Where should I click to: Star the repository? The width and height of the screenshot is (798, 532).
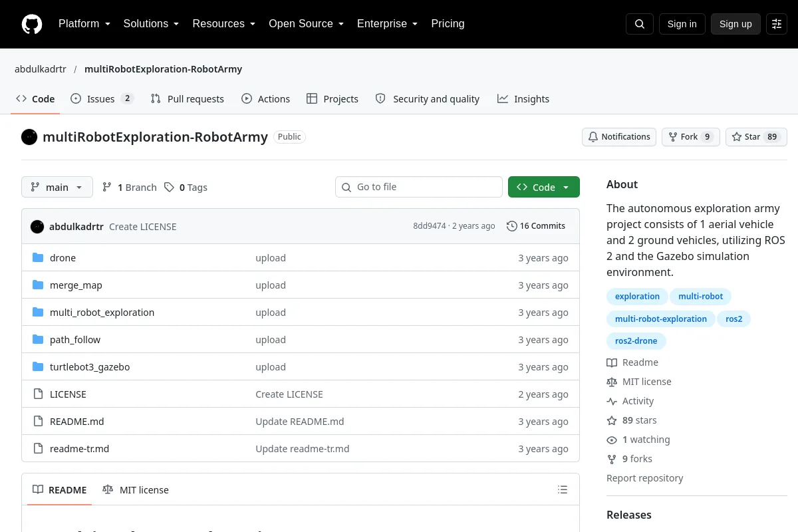756,137
